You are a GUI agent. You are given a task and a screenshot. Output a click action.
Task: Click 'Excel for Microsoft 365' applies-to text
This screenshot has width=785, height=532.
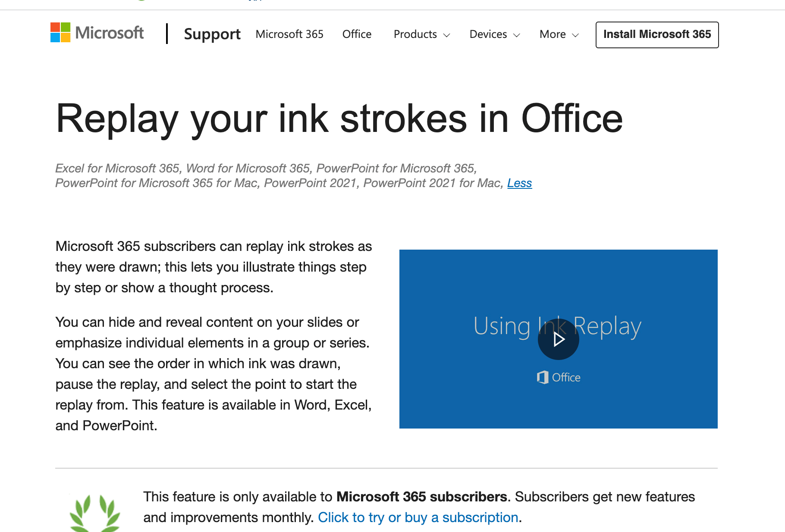(x=117, y=168)
